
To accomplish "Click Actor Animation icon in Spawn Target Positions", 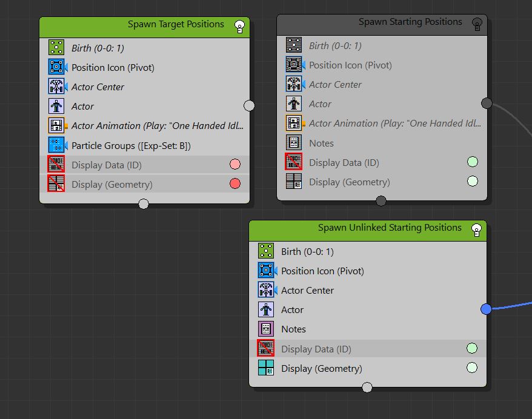I will (x=56, y=126).
